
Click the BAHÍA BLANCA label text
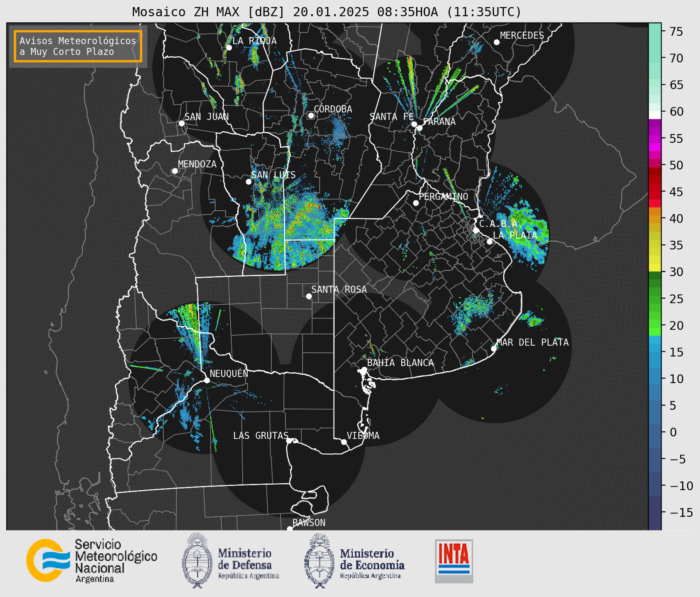tap(400, 363)
